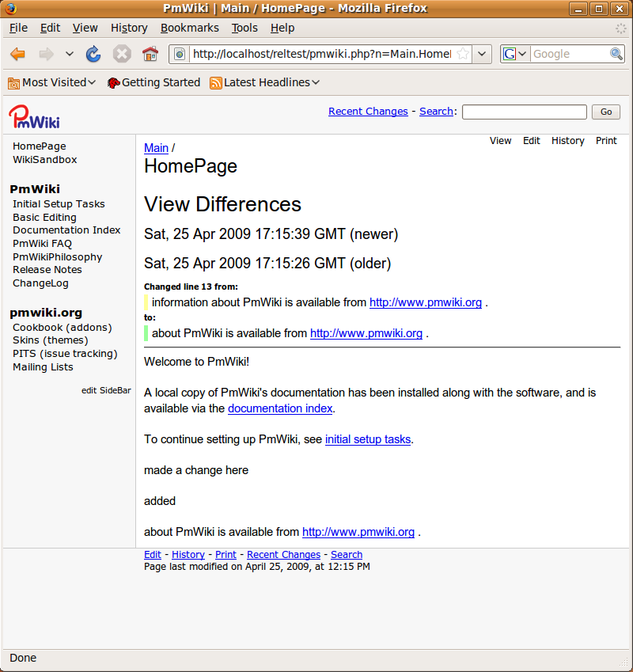Click the footer Edit link
Screen dimensions: 633x672
[153, 555]
